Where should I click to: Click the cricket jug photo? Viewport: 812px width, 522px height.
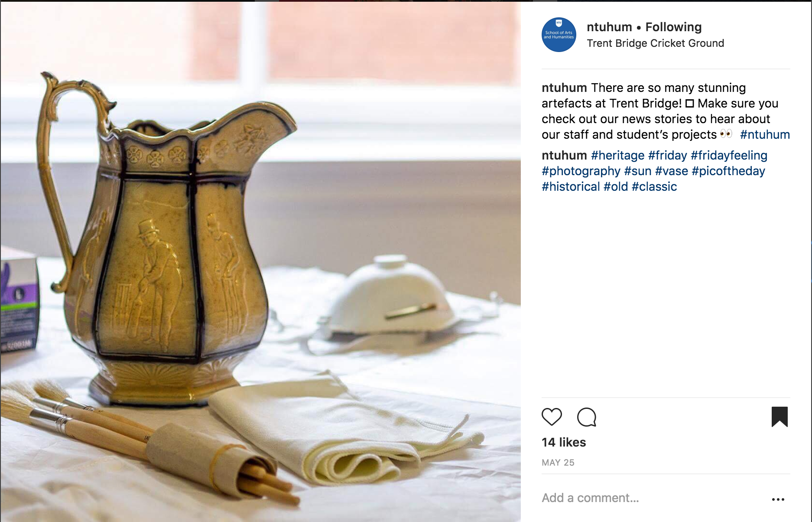click(260, 262)
